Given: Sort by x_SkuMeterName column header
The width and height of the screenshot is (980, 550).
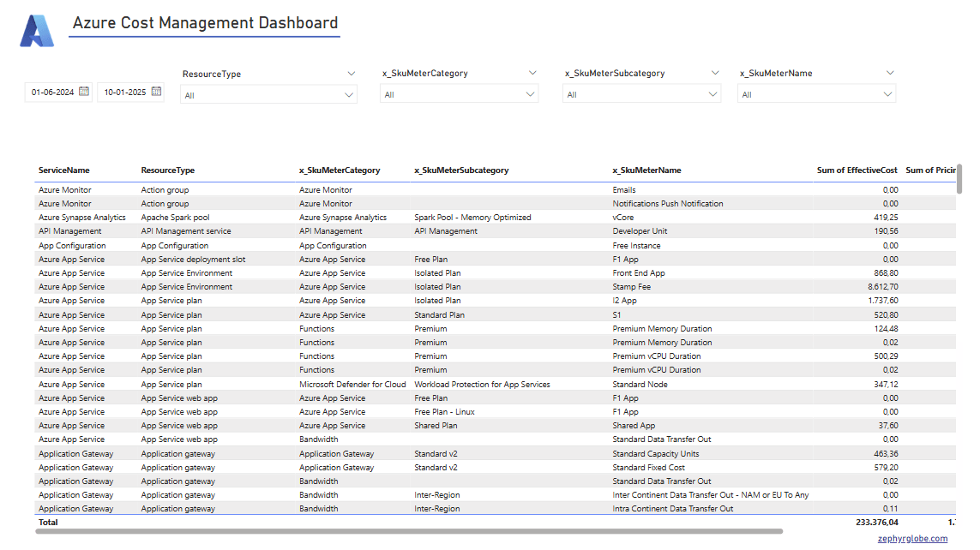Looking at the screenshot, I should pyautogui.click(x=646, y=170).
